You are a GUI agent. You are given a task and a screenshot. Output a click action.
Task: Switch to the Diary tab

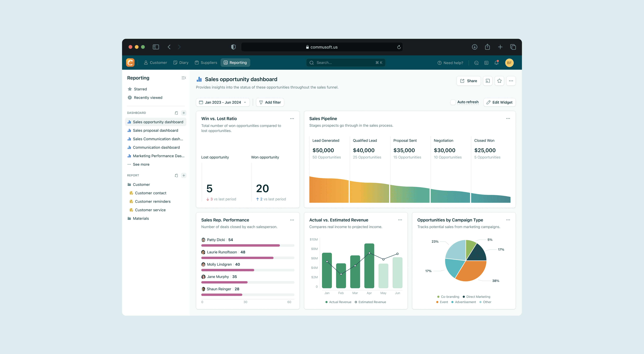click(181, 62)
